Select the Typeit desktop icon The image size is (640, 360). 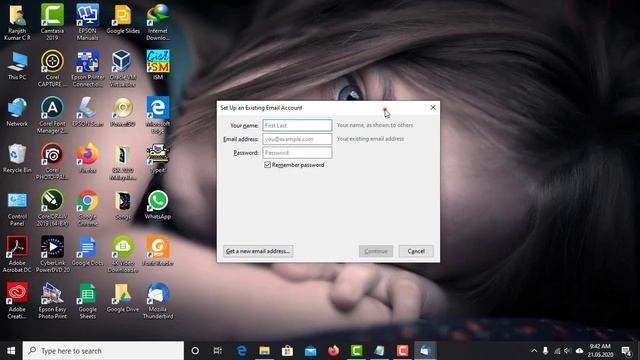click(x=158, y=158)
